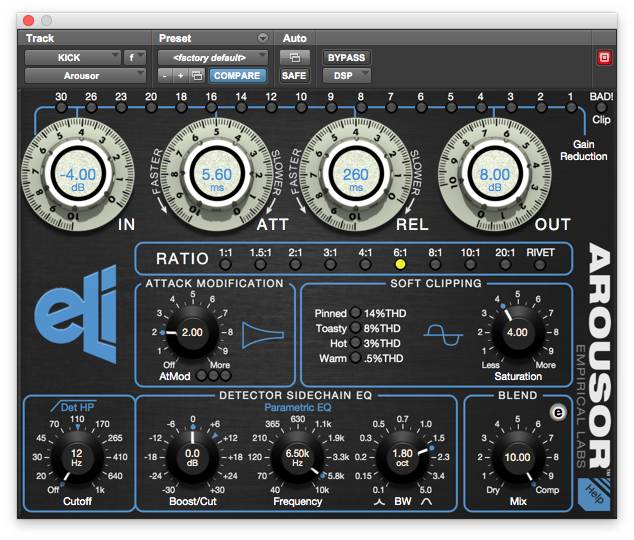634x540 pixels.
Task: Click the 1 dB gain reduction LED
Action: point(571,108)
